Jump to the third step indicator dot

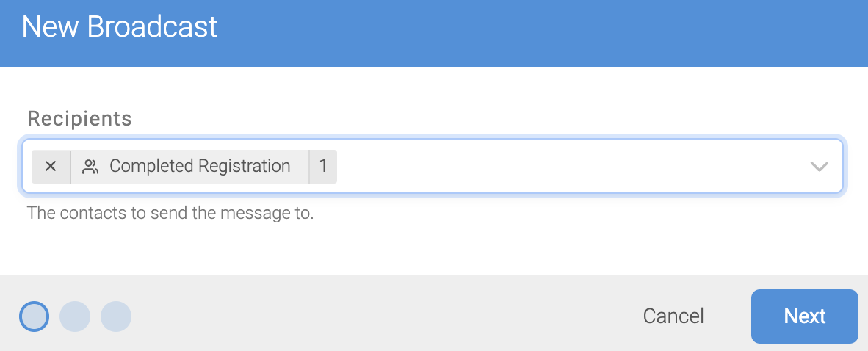click(116, 316)
